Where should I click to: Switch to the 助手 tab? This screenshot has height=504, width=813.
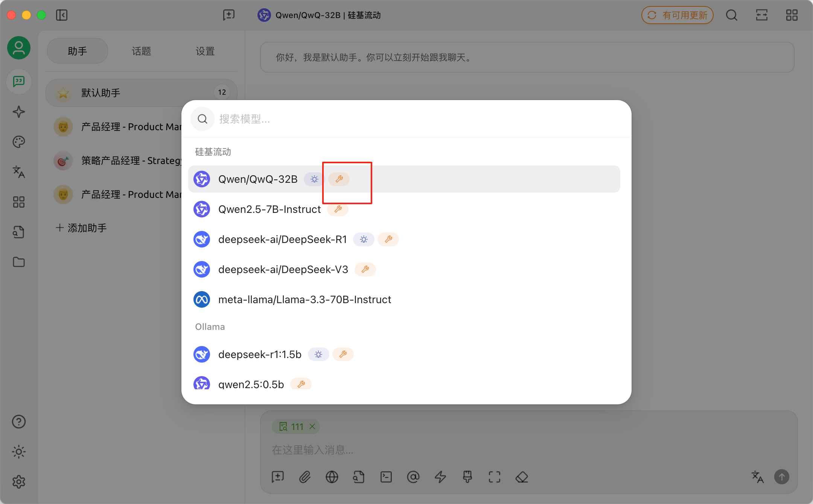(x=78, y=51)
